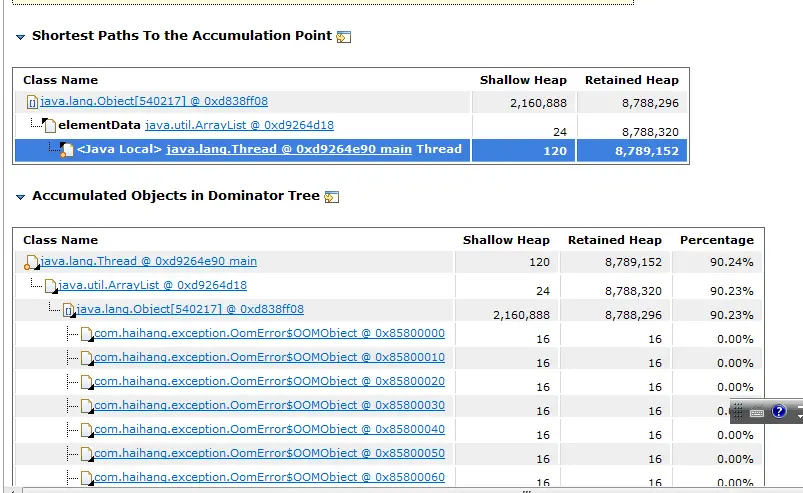803x493 pixels.
Task: Open Accumulated Objects section action icon
Action: [x=332, y=197]
